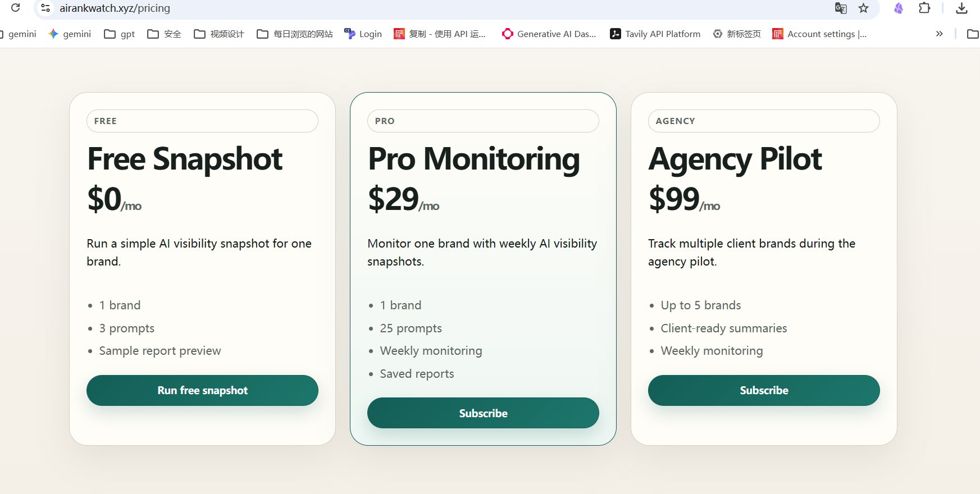Open the Generative AI Das... bookmark

point(549,34)
